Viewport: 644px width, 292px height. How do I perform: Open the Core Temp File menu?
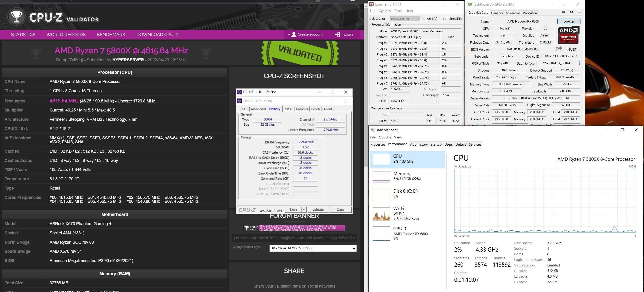tap(373, 11)
